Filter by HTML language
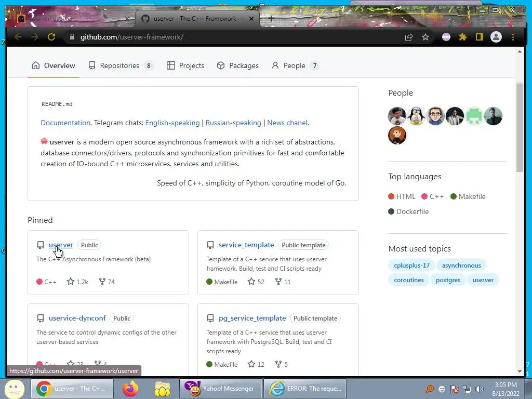 coord(402,196)
